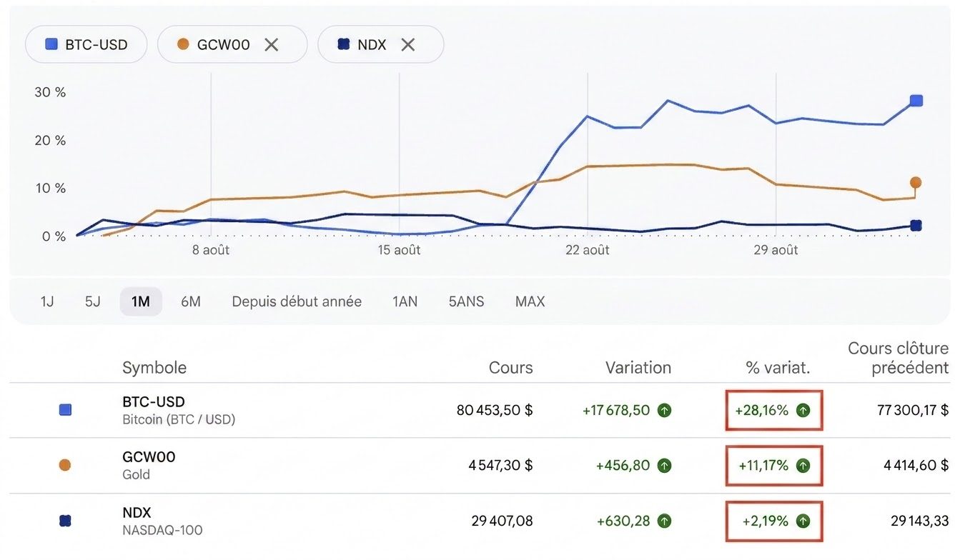Click blue square swatch in BTC-USD row
Viewport: 955px width, 560px height.
65,410
